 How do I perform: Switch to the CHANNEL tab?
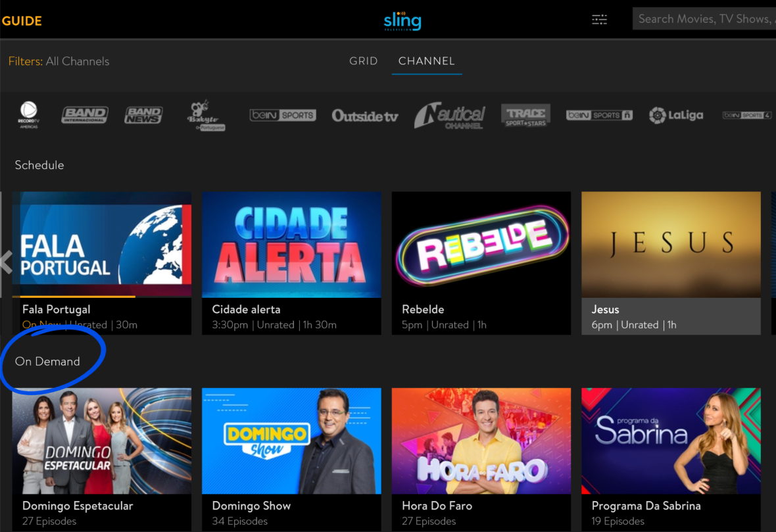[x=427, y=61]
